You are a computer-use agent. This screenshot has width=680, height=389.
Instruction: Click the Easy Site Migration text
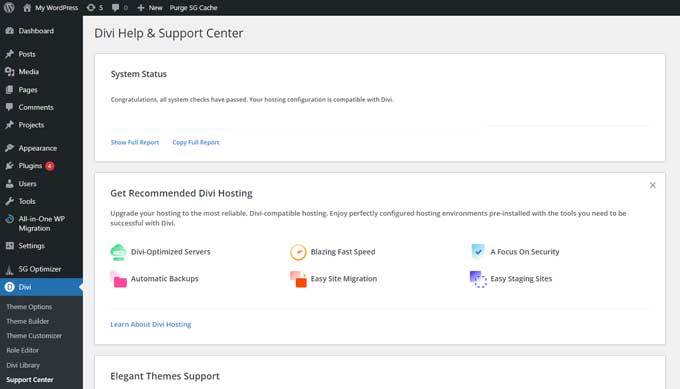coord(343,278)
